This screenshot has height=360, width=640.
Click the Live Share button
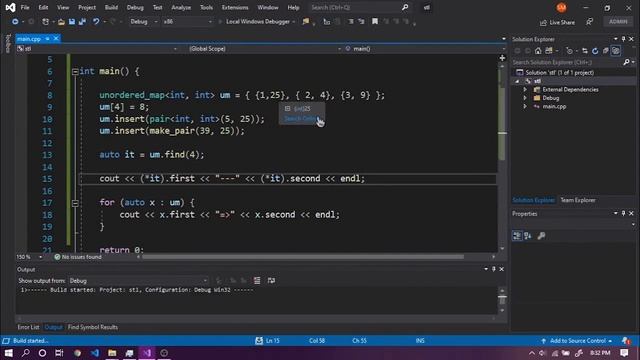pos(557,22)
